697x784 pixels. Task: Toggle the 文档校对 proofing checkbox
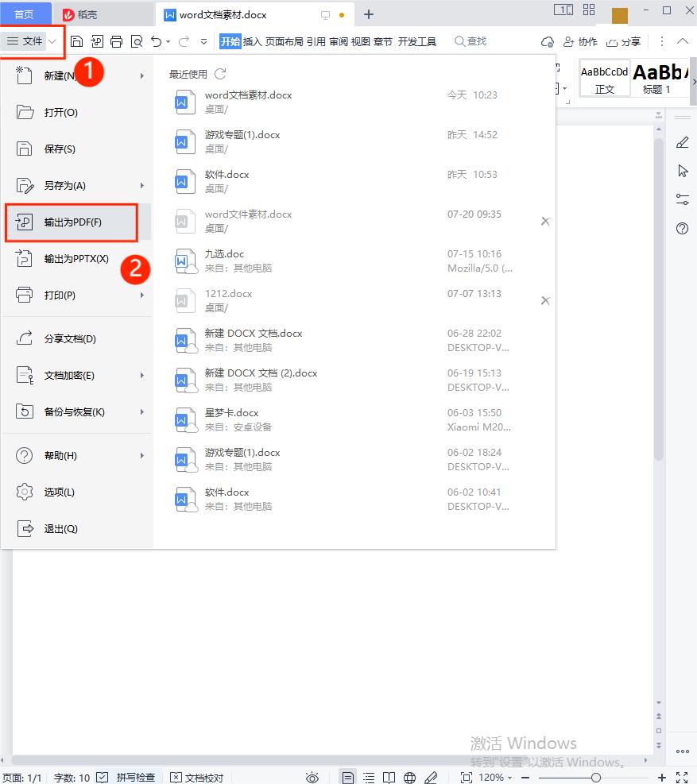point(178,777)
